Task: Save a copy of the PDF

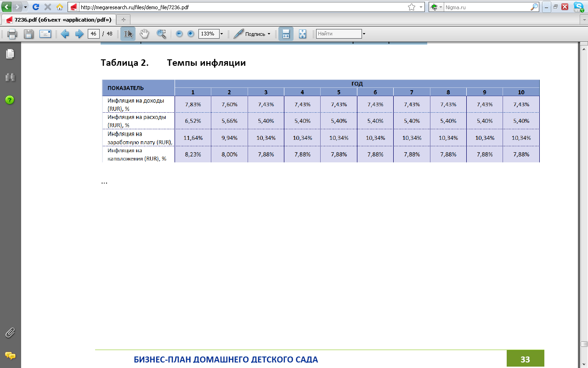Action: pyautogui.click(x=28, y=34)
